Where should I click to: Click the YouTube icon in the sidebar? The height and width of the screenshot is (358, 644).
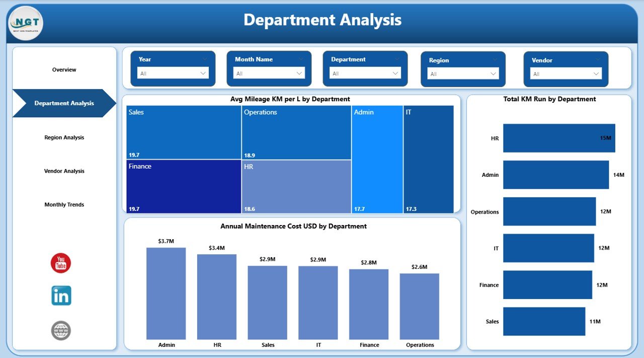(x=60, y=262)
